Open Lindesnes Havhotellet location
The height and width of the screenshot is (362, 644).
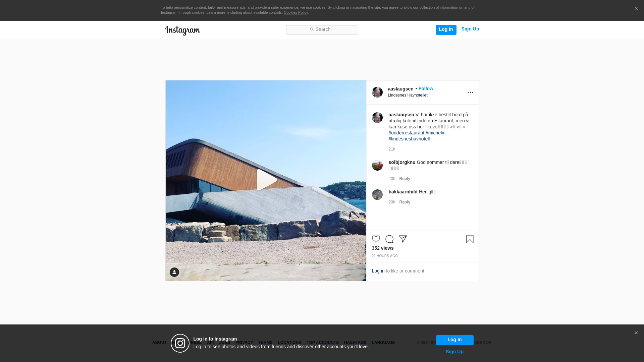[x=408, y=95]
